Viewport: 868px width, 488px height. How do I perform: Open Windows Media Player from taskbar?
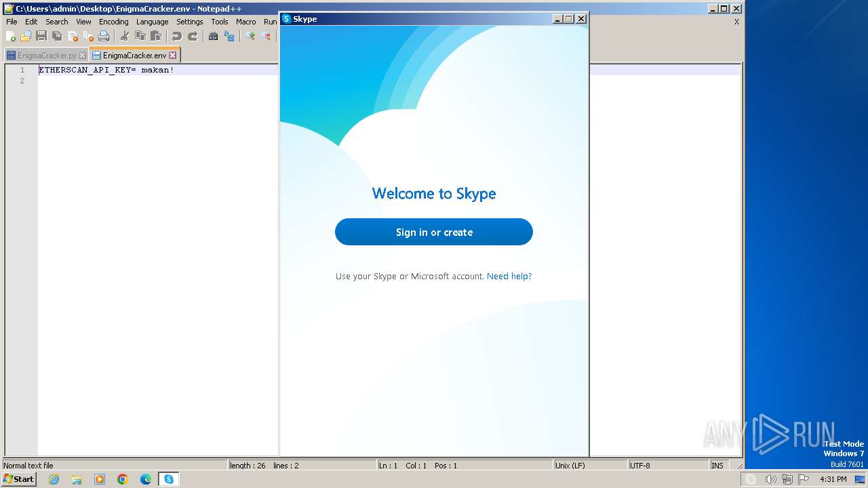pos(100,479)
